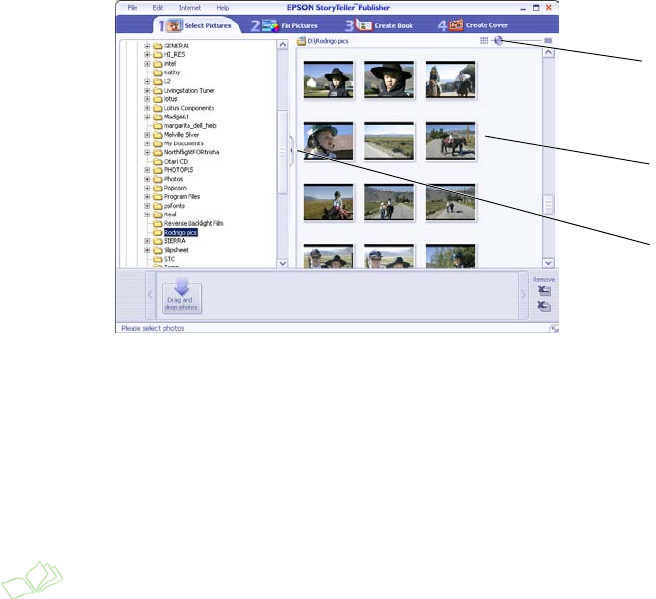
Task: Switch to step 2 Fix Pictures tab
Action: 284,26
